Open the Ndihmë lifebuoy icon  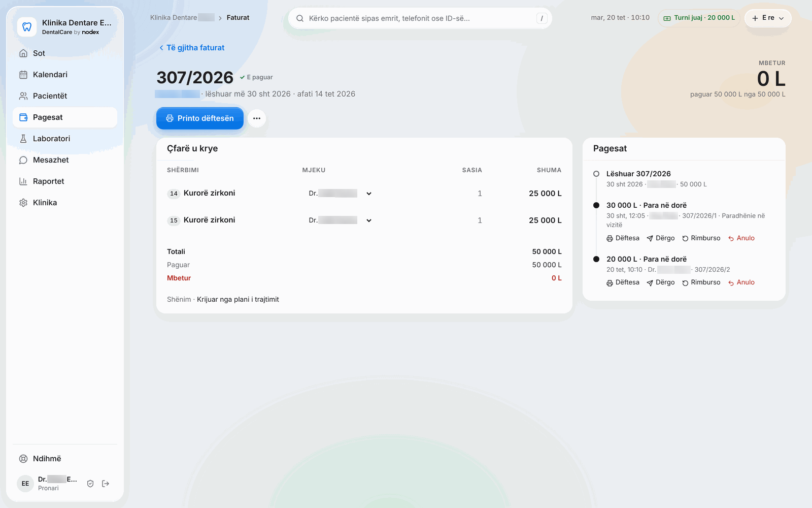click(23, 459)
